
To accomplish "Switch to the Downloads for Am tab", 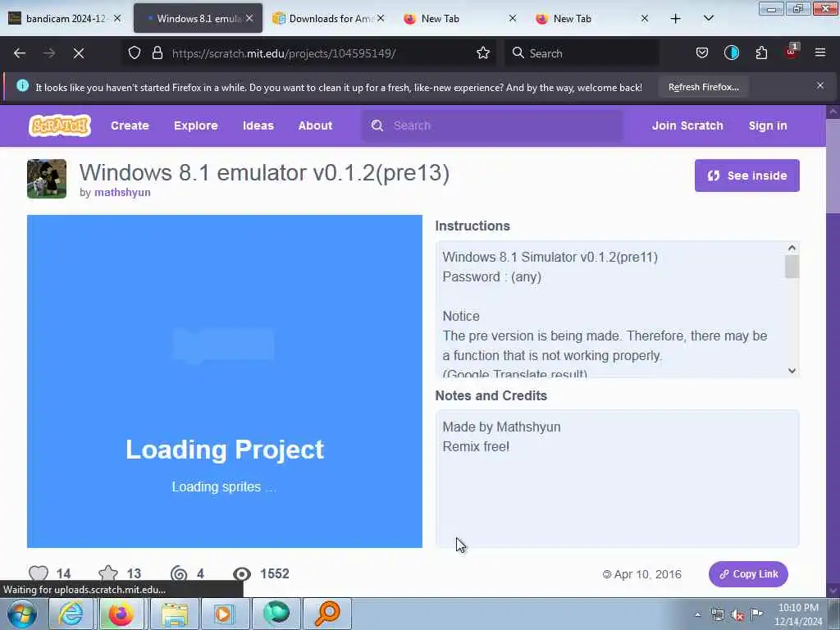I will point(330,18).
